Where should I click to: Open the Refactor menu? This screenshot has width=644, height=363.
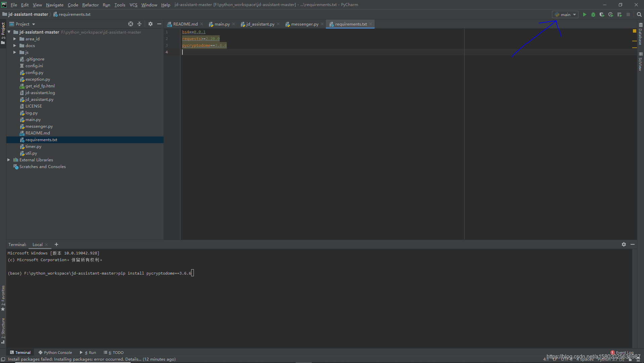pyautogui.click(x=90, y=5)
